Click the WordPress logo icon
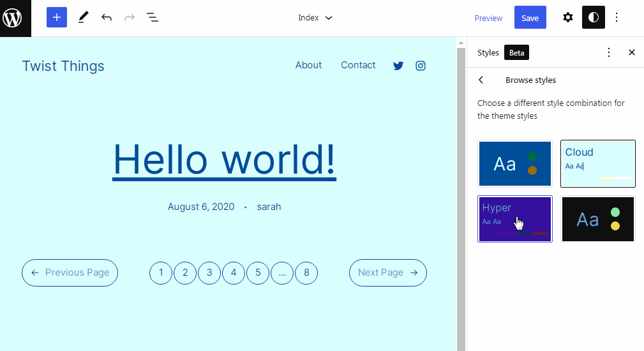 [15, 18]
